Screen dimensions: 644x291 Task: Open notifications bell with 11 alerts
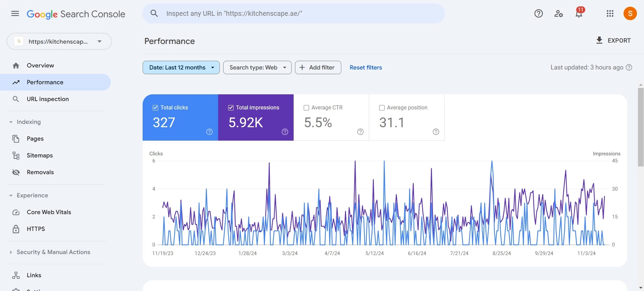(579, 13)
